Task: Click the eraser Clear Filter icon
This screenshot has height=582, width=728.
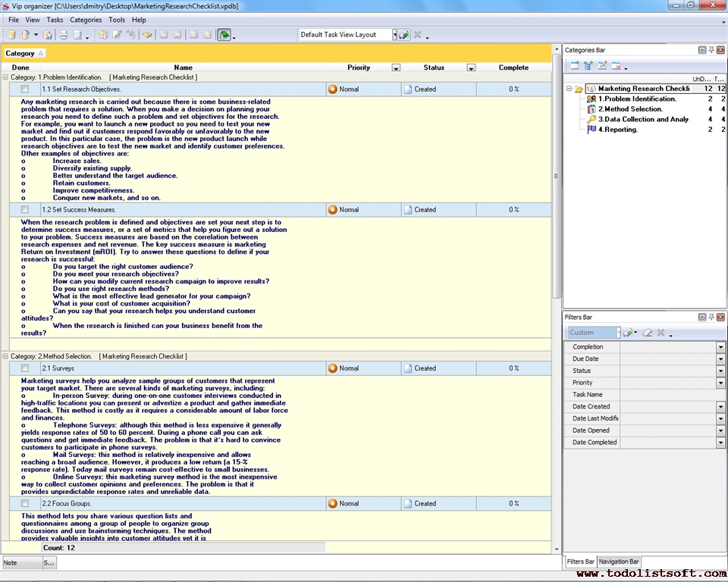Action: [x=647, y=333]
